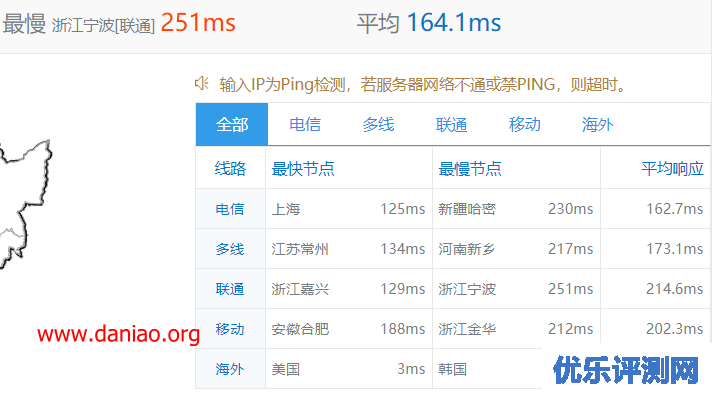Click the 129ms value
The width and height of the screenshot is (712, 397).
[403, 289]
